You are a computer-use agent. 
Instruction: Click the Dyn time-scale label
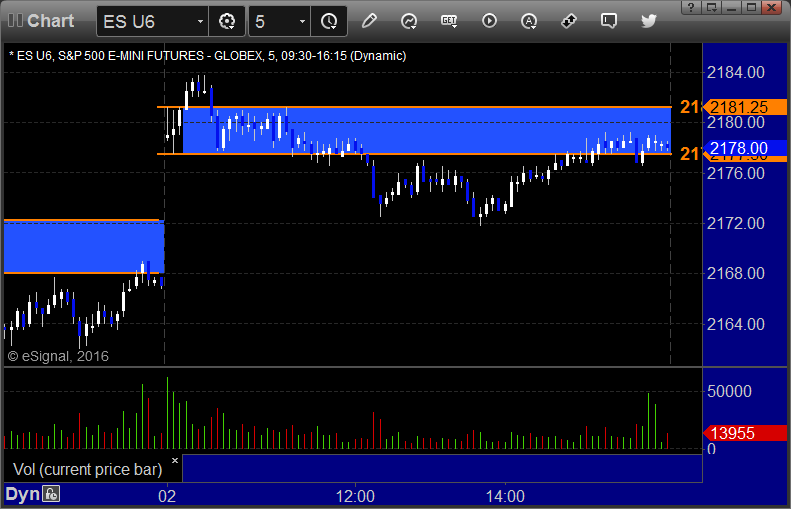22,494
